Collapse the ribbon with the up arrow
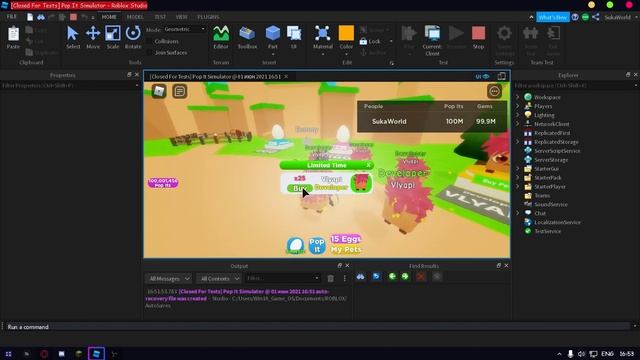Viewport: 640px width, 360px height. 531,17
